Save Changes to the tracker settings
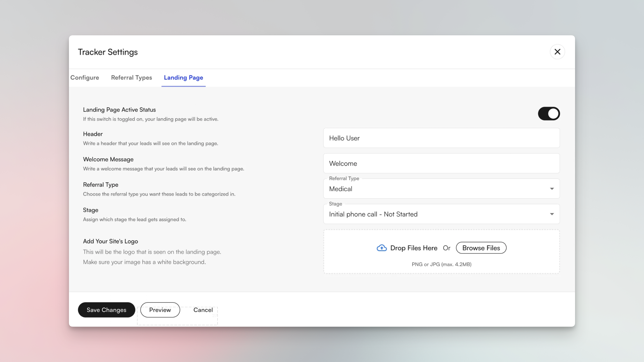This screenshot has height=362, width=644. (106, 310)
